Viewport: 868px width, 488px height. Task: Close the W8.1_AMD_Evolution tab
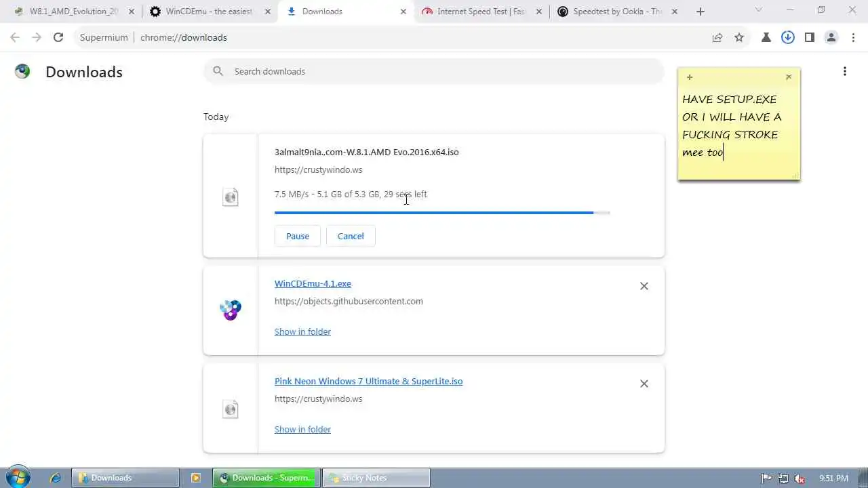pos(132,12)
